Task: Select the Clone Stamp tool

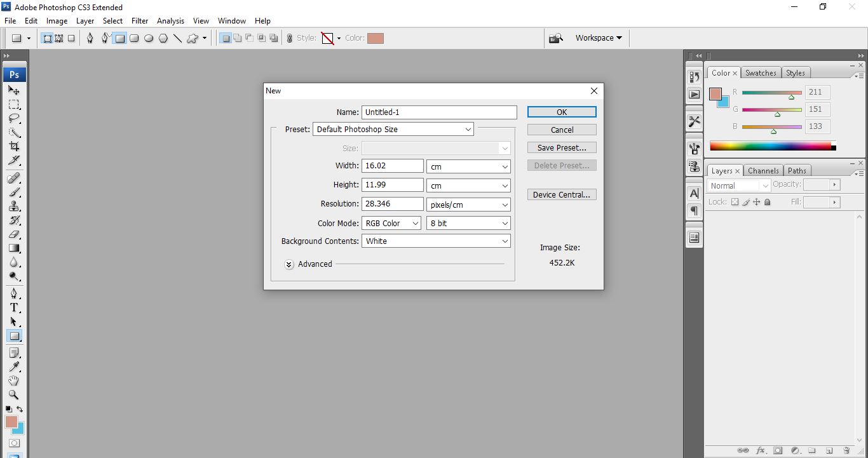Action: click(14, 206)
